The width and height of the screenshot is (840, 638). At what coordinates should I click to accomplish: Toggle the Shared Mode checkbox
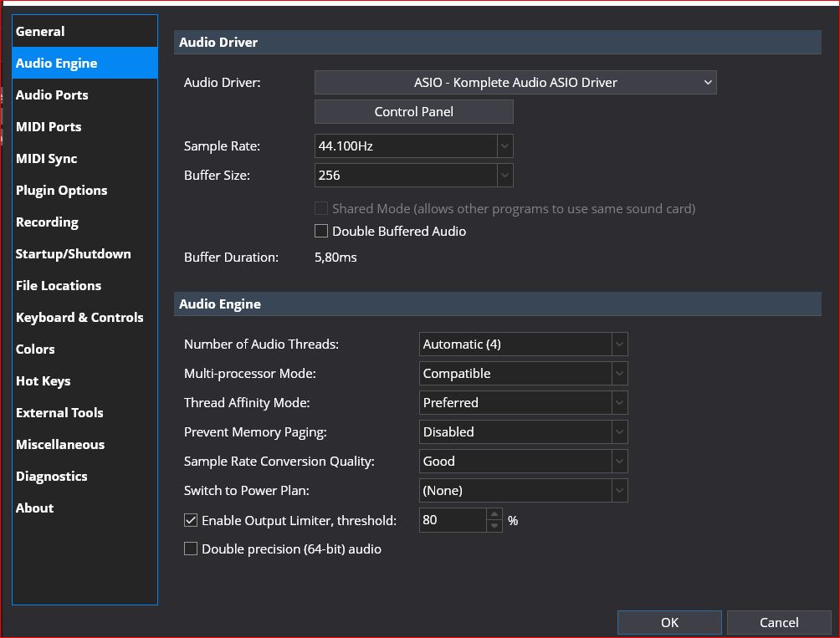[x=321, y=208]
